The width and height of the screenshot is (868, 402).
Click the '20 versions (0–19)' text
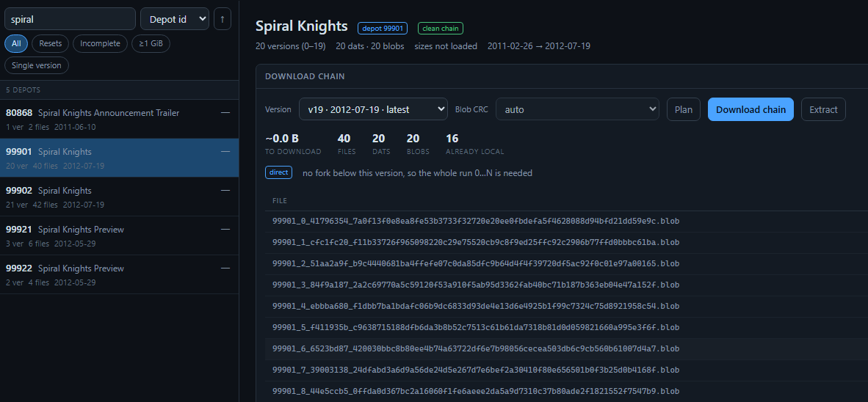click(x=291, y=46)
